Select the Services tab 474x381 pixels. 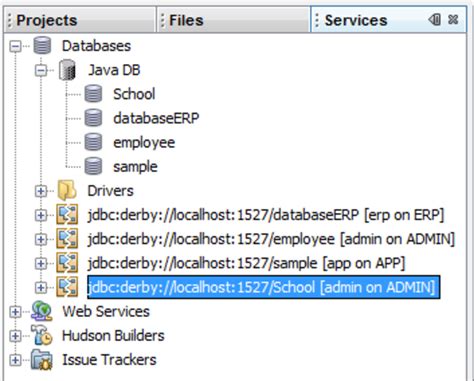click(x=388, y=20)
